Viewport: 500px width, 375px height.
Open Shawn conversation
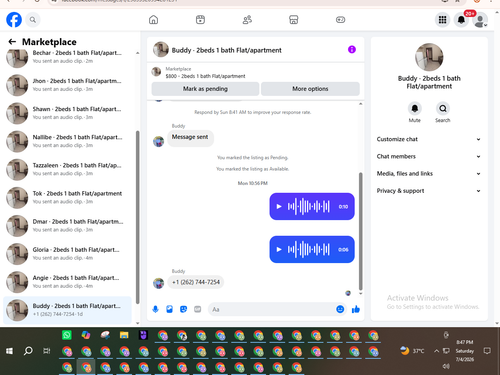click(x=68, y=113)
